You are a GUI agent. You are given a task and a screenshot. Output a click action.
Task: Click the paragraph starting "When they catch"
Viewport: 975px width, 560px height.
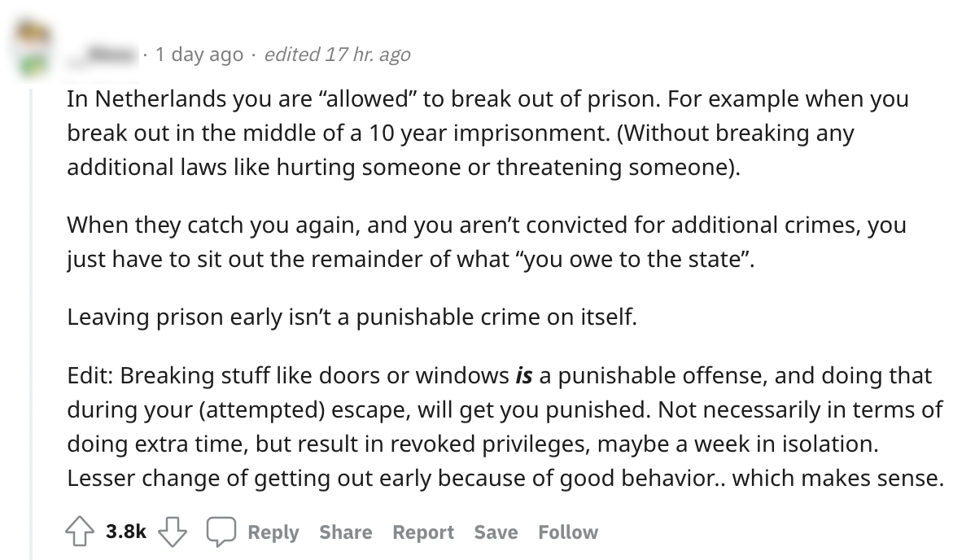tap(487, 242)
